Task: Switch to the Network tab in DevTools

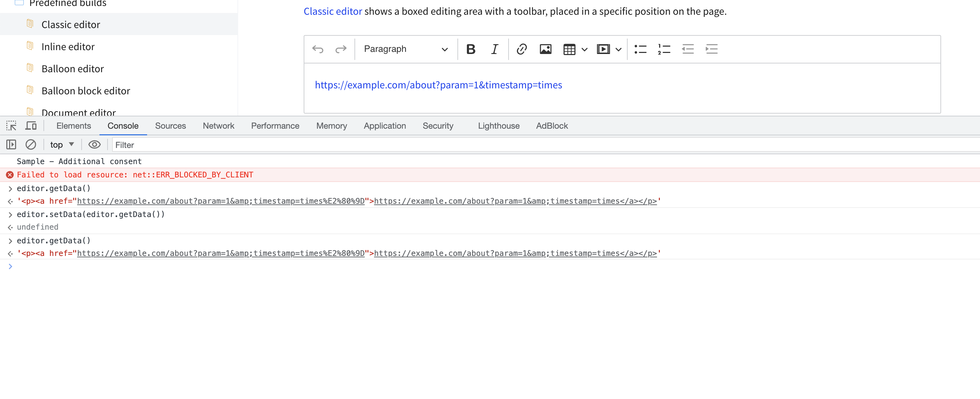Action: coord(218,125)
